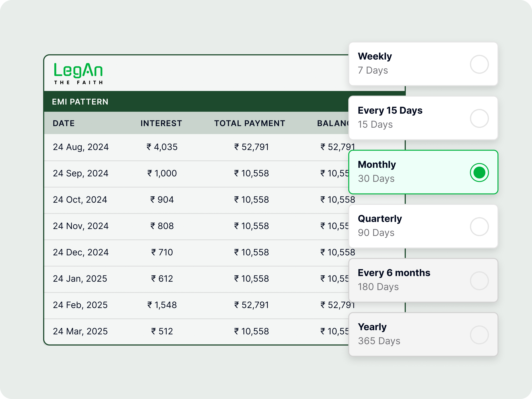Click the ₹ 904 interest in October row
Viewport: 532px width, 399px height.
162,200
